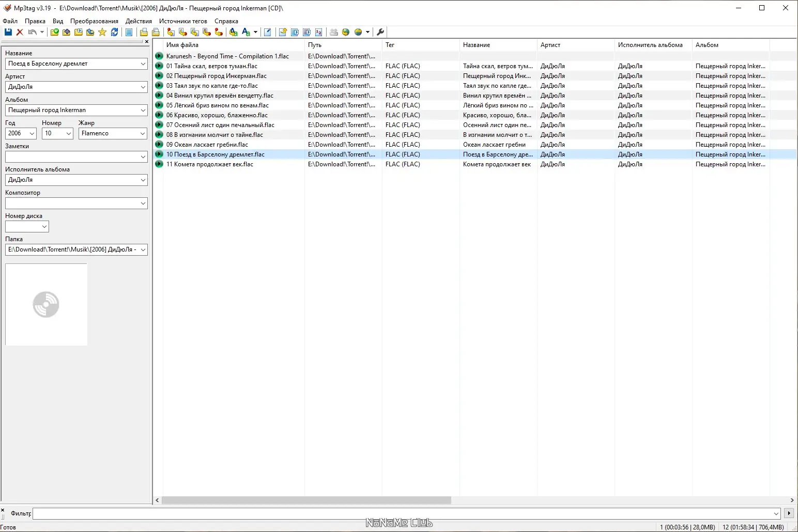Start playback of 03 Таял звук по капле file
This screenshot has width=798, height=532.
coord(159,85)
